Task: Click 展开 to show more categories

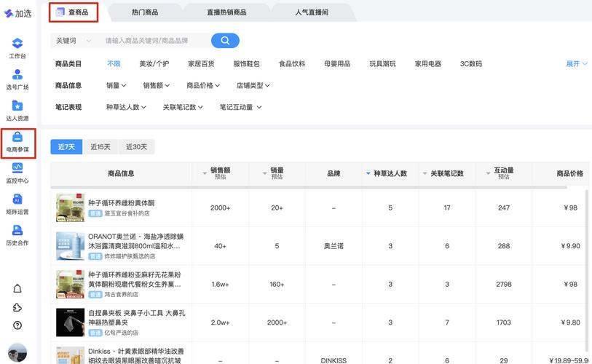Action: [x=576, y=64]
